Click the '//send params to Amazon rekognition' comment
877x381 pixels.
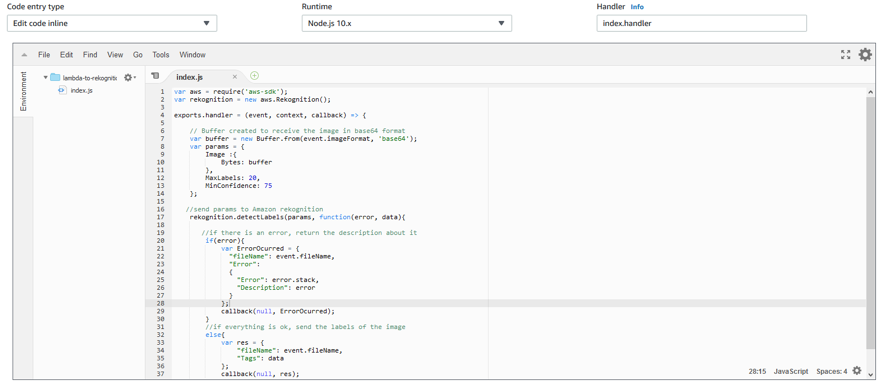click(254, 209)
